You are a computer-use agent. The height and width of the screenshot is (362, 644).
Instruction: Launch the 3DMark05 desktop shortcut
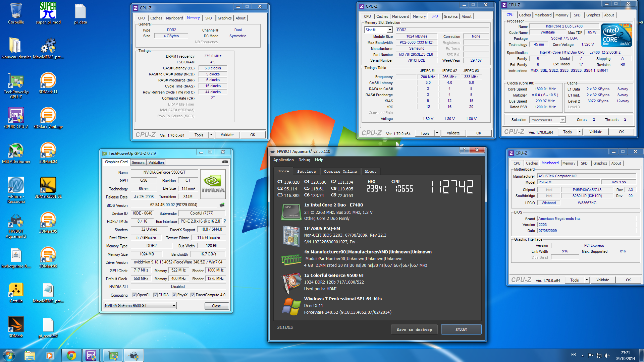pyautogui.click(x=48, y=223)
